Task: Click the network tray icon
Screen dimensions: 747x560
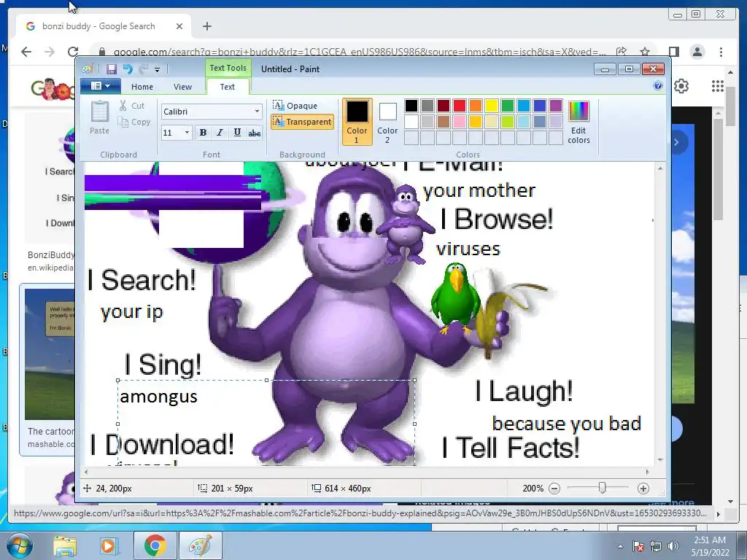Action: (x=656, y=546)
